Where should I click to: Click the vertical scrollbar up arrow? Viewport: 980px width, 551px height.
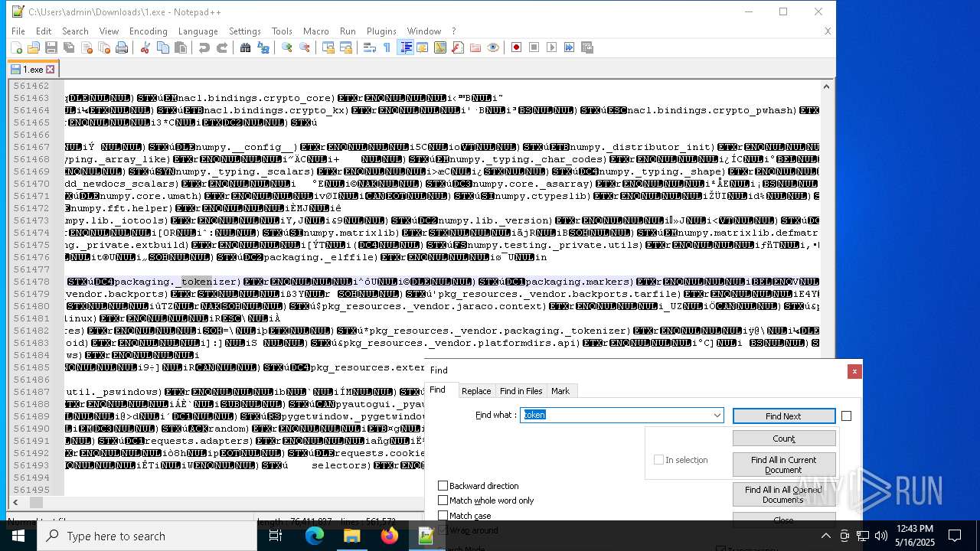(x=826, y=86)
